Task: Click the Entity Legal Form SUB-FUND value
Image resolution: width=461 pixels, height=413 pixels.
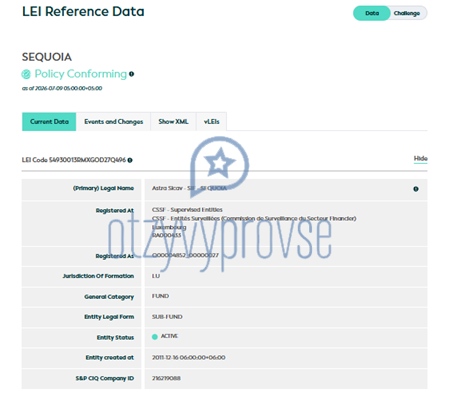Action: coord(167,317)
